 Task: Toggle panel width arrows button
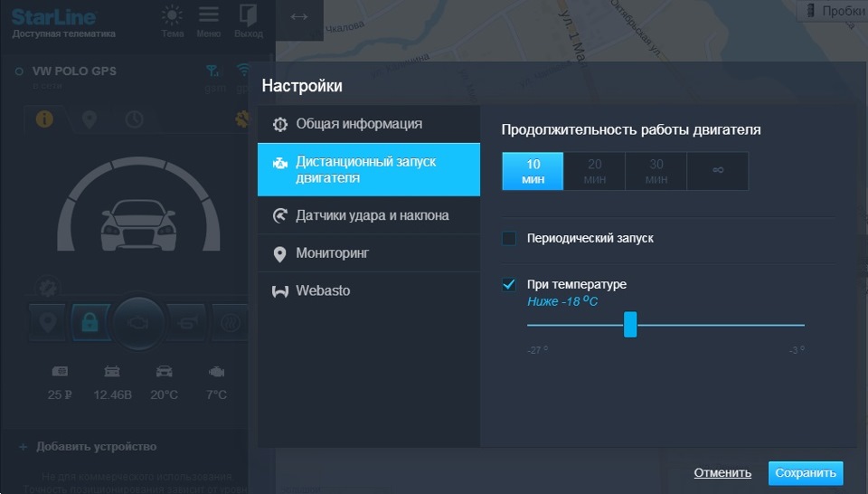tap(299, 16)
